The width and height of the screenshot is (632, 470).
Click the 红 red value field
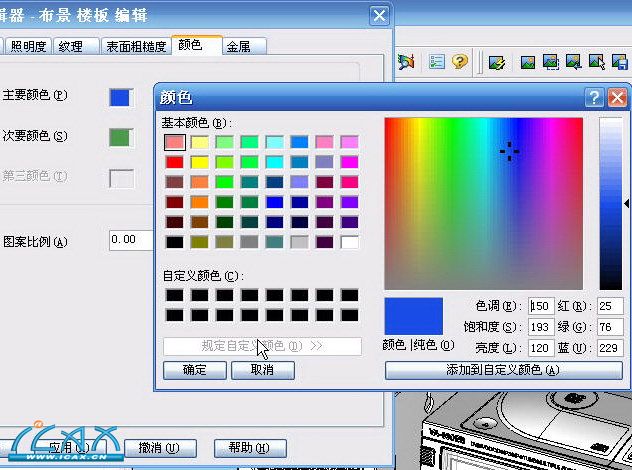(x=610, y=306)
